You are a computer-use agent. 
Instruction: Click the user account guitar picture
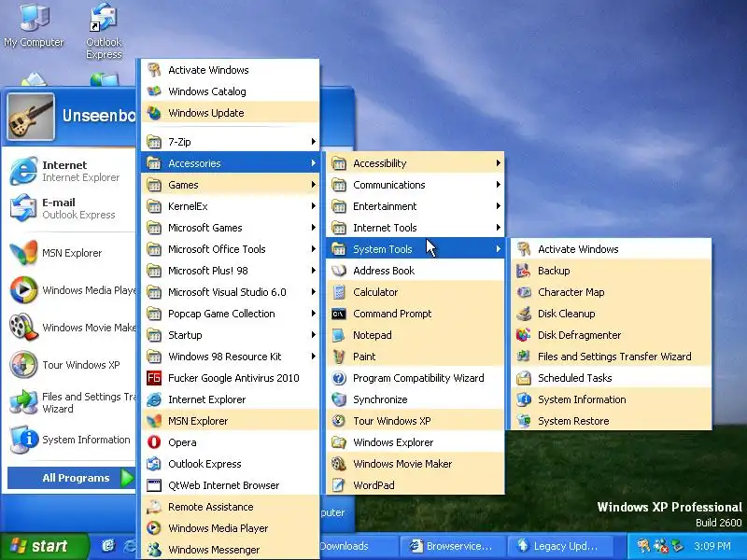pos(31,116)
